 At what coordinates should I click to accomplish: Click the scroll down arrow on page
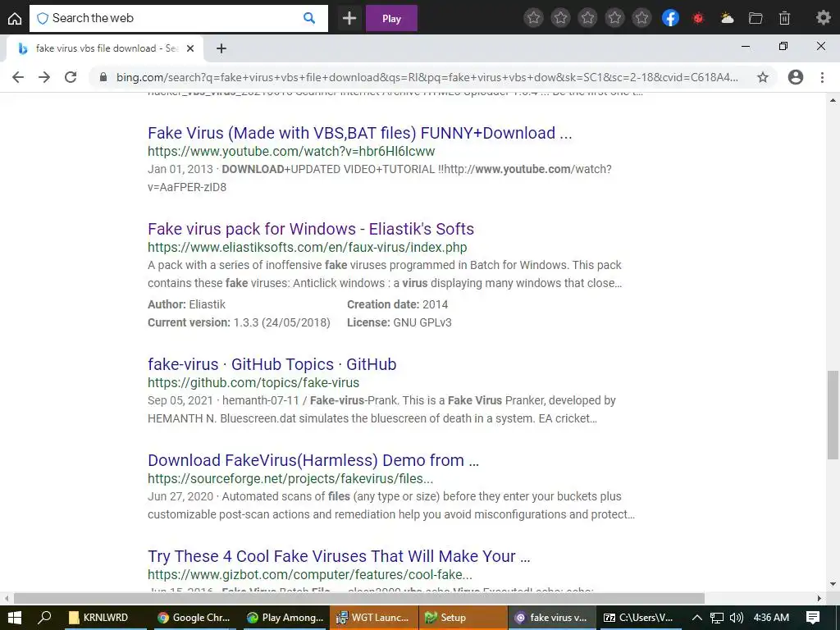(833, 584)
